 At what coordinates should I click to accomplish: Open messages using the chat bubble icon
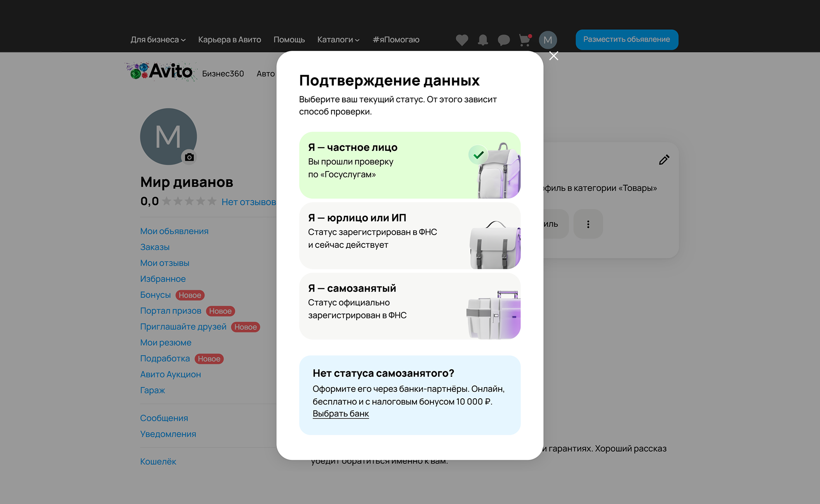(x=504, y=40)
